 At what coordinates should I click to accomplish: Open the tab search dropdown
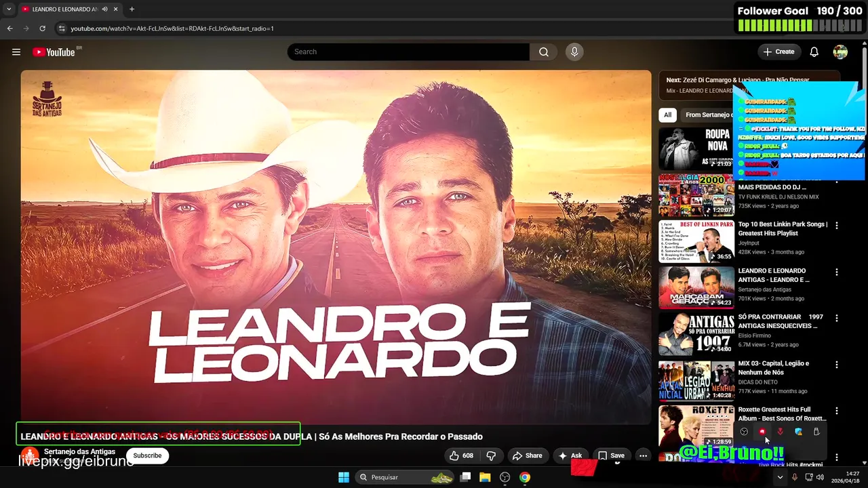[x=9, y=9]
